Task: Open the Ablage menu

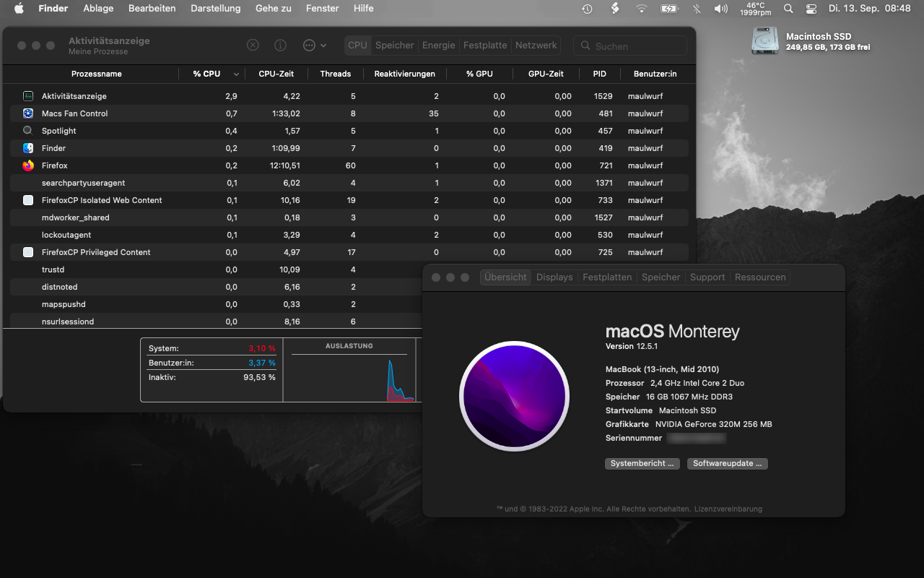Action: [x=98, y=9]
